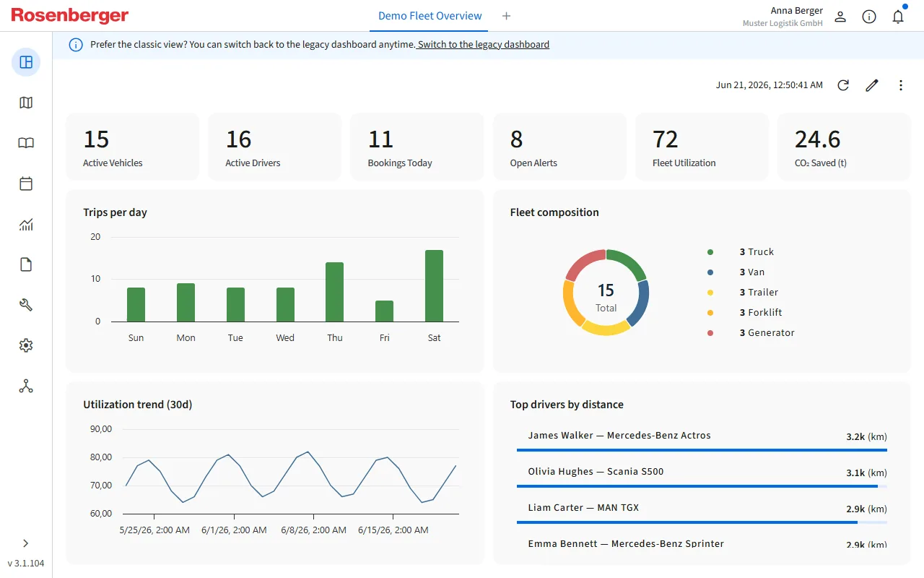Click the info icon in the banner
Screen dimensions: 924x578
click(x=76, y=45)
